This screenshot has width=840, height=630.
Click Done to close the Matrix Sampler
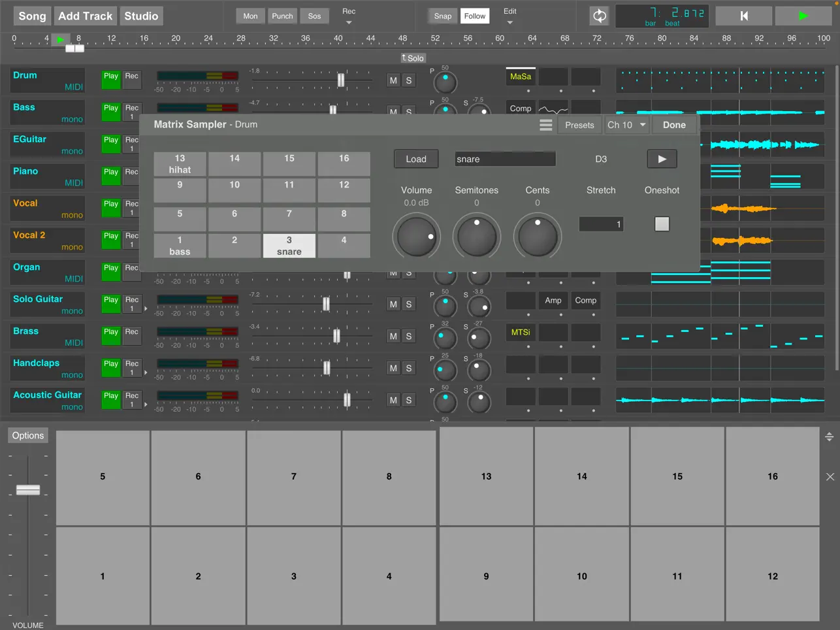(x=674, y=125)
